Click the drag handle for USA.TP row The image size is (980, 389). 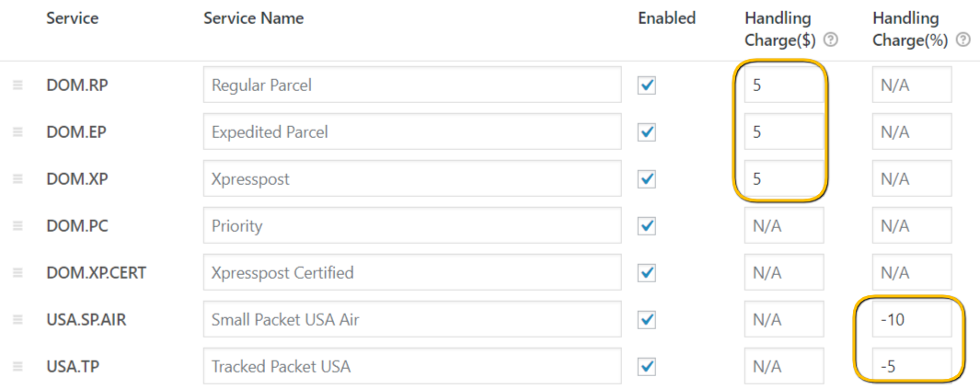tap(18, 366)
